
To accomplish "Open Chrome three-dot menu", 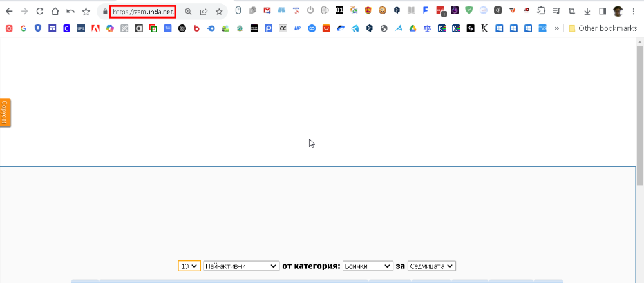I will tap(633, 12).
